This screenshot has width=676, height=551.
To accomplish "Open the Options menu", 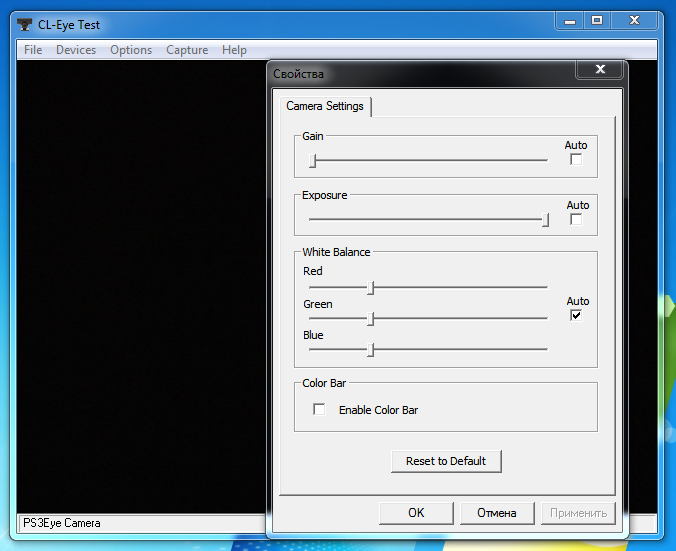I will 131,50.
